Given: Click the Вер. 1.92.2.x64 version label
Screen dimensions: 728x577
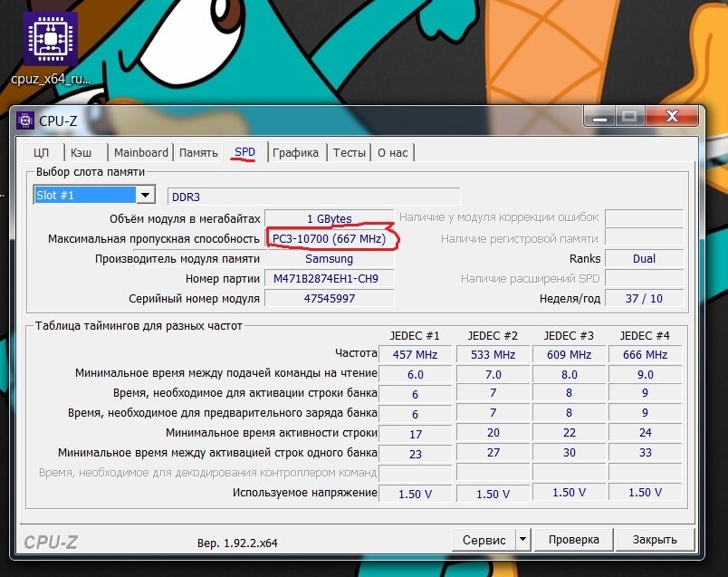Looking at the screenshot, I should (237, 543).
